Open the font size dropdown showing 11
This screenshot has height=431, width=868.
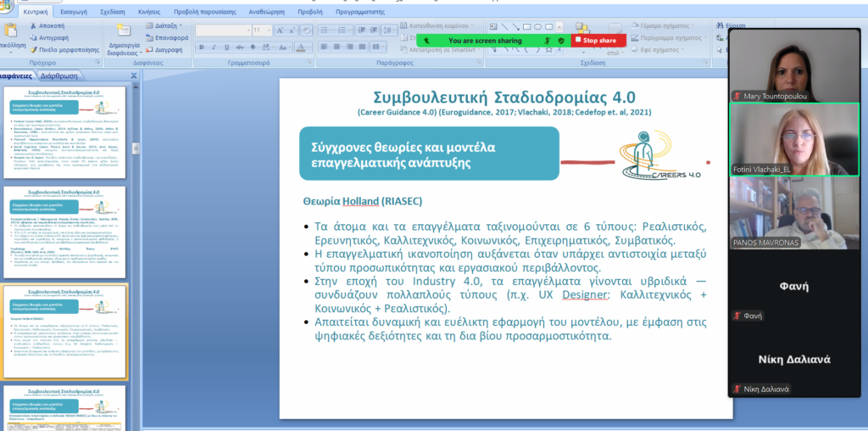pyautogui.click(x=262, y=31)
